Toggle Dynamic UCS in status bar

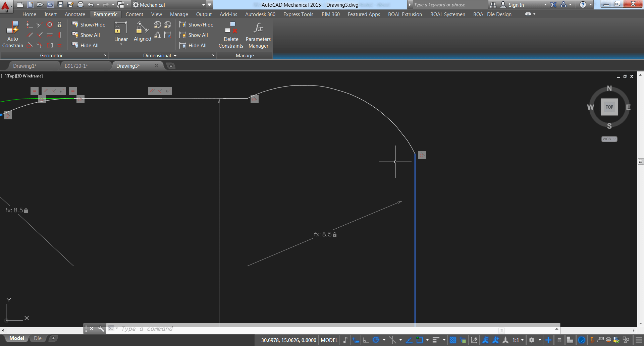474,340
